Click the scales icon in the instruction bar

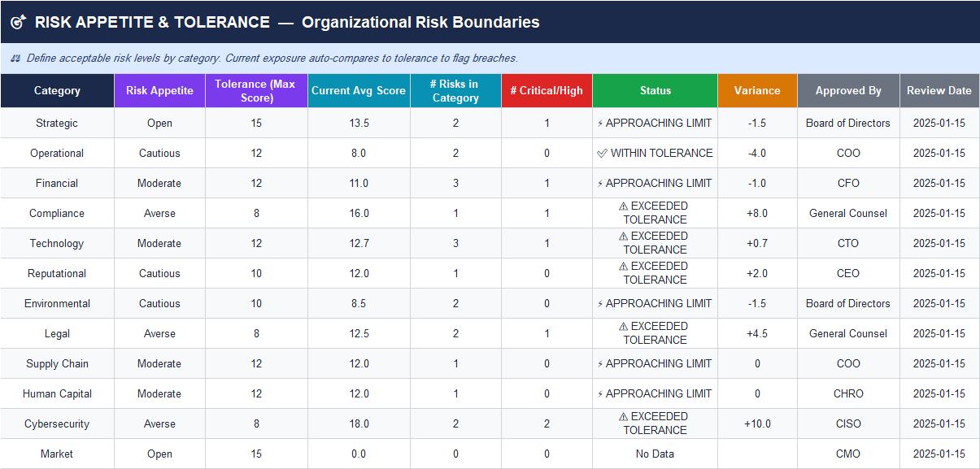coord(15,59)
